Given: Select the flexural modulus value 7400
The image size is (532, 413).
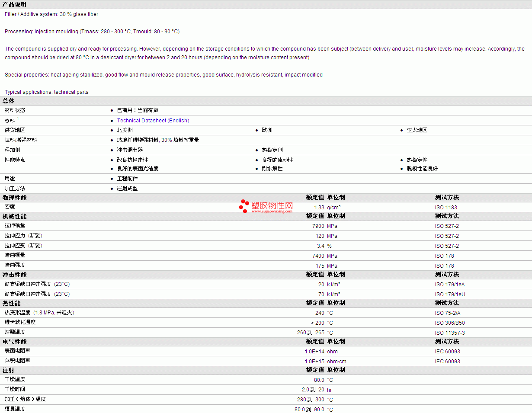Looking at the screenshot, I should click(318, 256).
